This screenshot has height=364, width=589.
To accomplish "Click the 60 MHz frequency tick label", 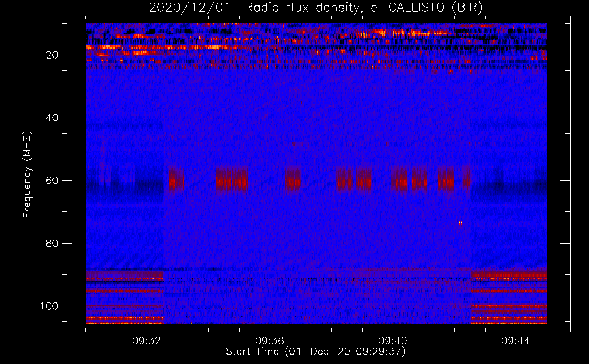I will pos(52,181).
